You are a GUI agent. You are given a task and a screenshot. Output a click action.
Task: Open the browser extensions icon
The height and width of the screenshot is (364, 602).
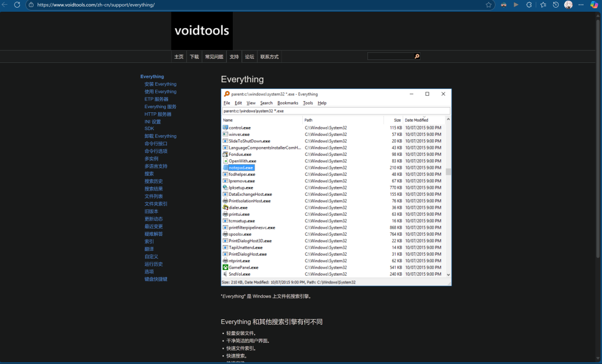529,5
